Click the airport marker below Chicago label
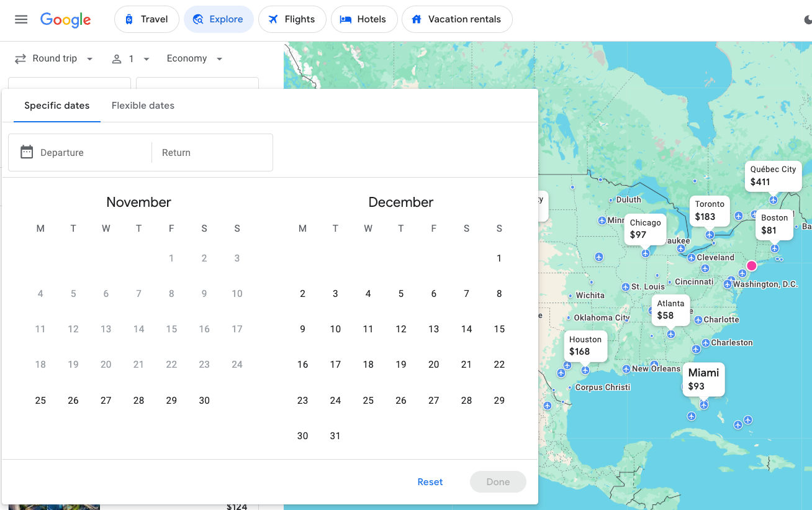Screen dimensions: 812x510 pos(646,253)
